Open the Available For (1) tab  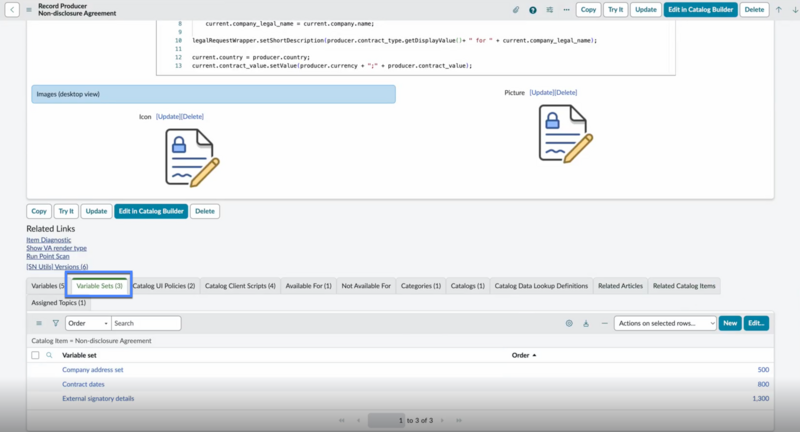click(x=308, y=286)
